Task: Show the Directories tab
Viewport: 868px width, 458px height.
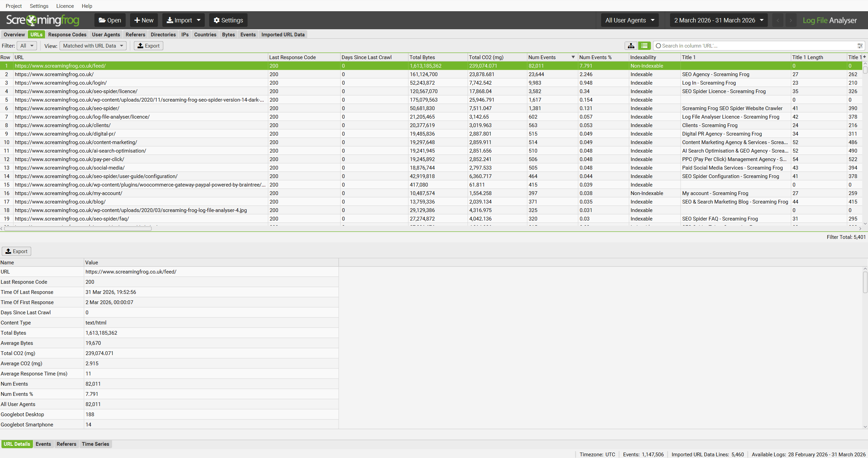Action: pos(163,35)
